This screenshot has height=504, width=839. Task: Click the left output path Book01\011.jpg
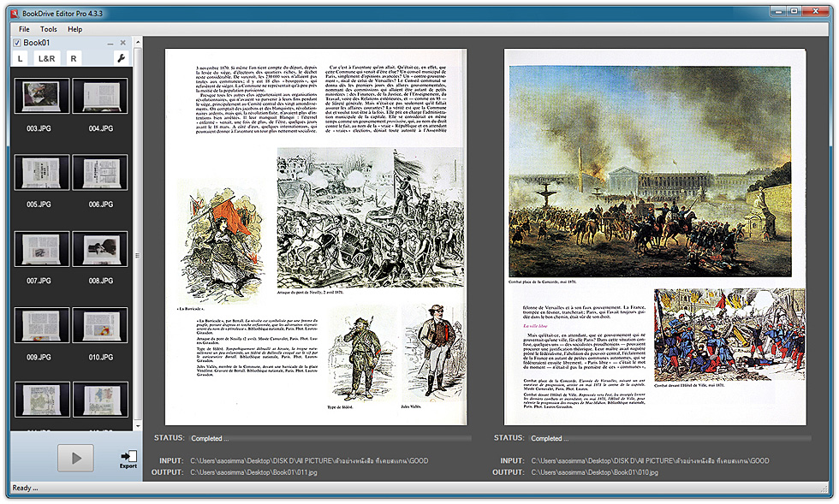click(253, 472)
